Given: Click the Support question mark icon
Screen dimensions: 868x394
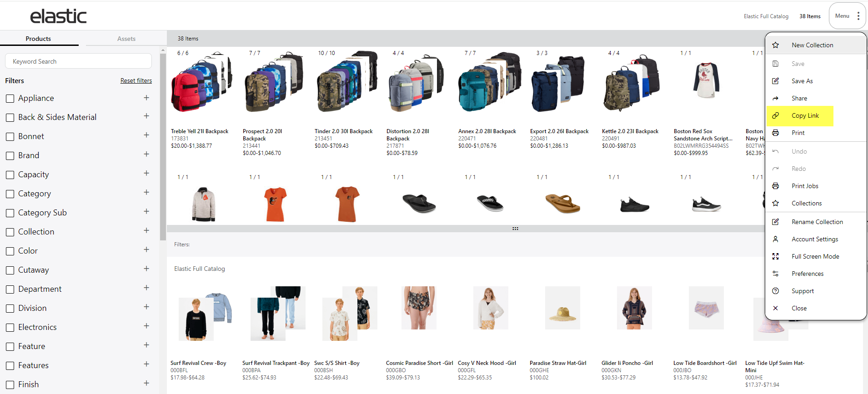Looking at the screenshot, I should (x=776, y=291).
